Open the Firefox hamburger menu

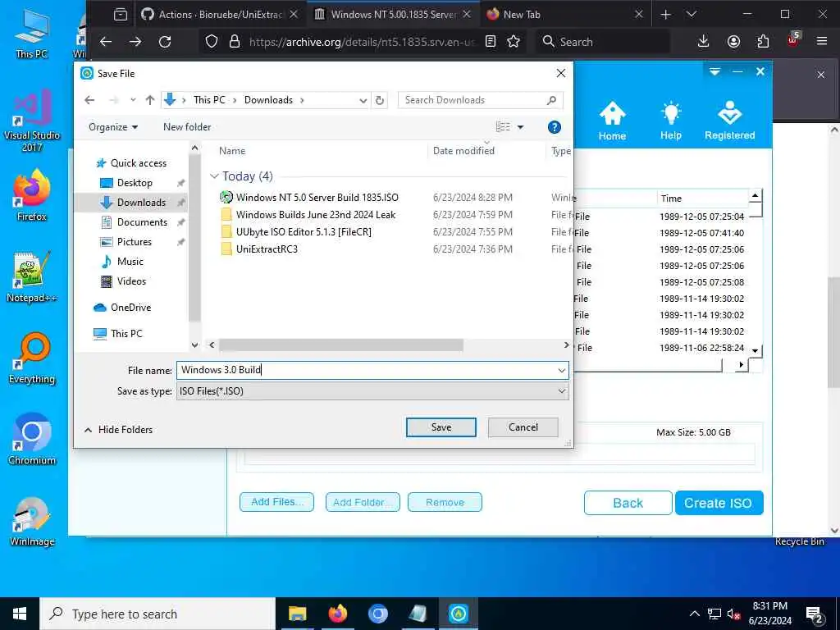click(822, 41)
